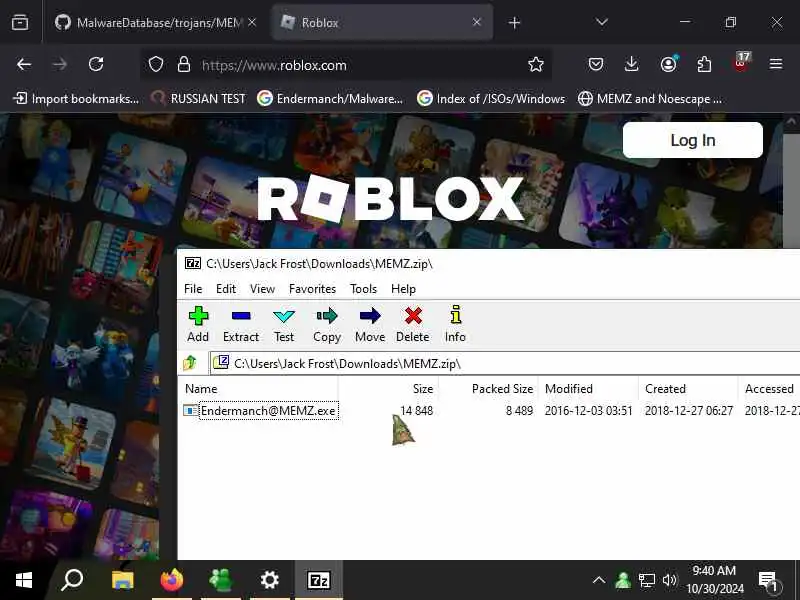The width and height of the screenshot is (800, 600).
Task: Close the MalwareDatabase tab
Action: coord(252,22)
